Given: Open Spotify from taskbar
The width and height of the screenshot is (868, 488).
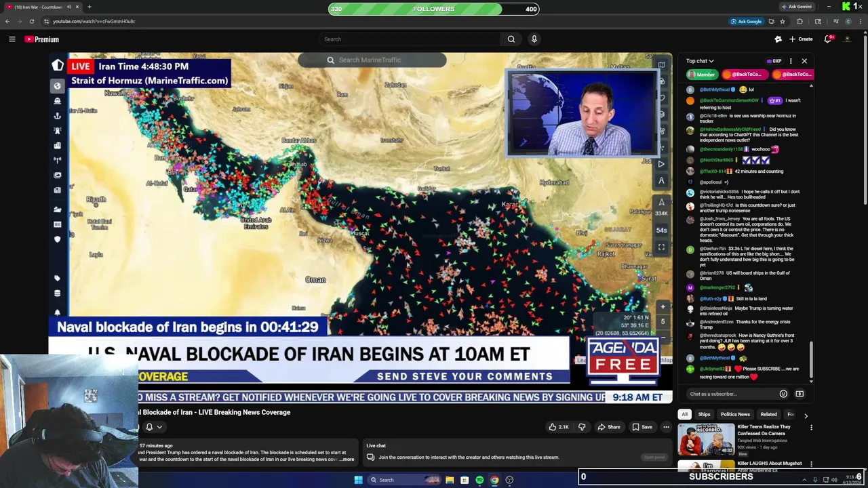Looking at the screenshot, I should pos(479,480).
